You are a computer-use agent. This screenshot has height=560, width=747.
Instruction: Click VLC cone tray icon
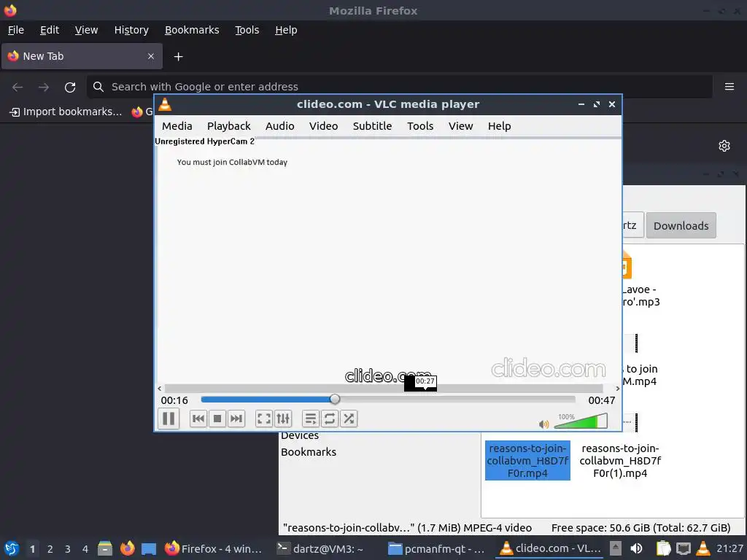703,548
